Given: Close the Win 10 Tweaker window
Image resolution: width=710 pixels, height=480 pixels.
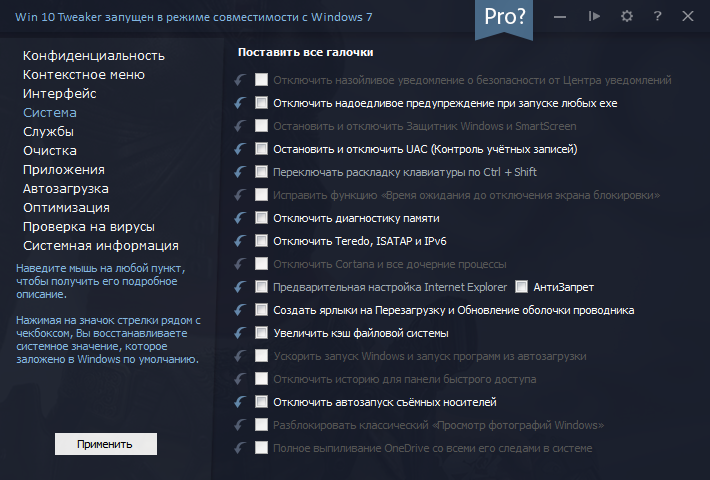Looking at the screenshot, I should pos(688,17).
